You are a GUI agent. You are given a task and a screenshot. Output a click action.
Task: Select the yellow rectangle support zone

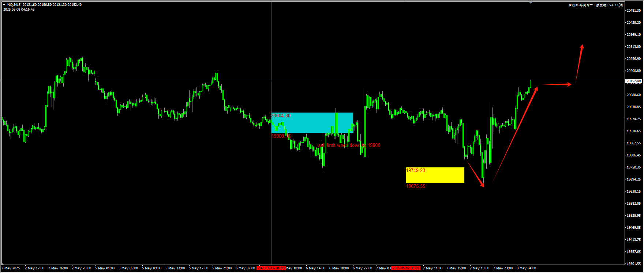coord(435,175)
